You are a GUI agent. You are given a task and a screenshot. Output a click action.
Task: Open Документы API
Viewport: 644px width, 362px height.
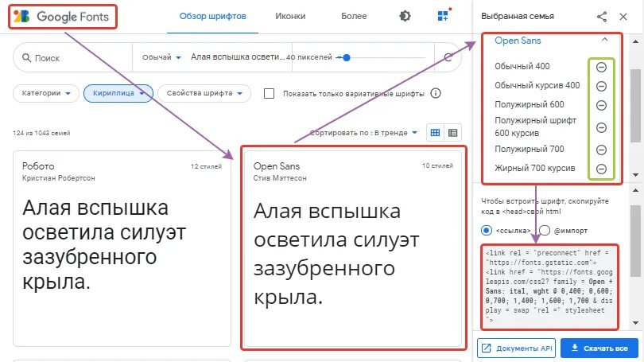[516, 348]
